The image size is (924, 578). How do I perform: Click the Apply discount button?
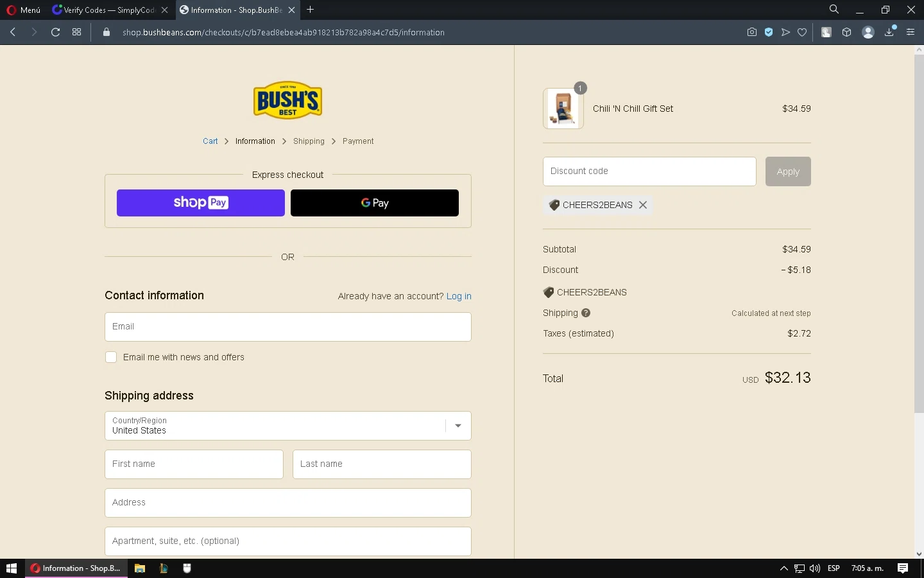pos(788,171)
